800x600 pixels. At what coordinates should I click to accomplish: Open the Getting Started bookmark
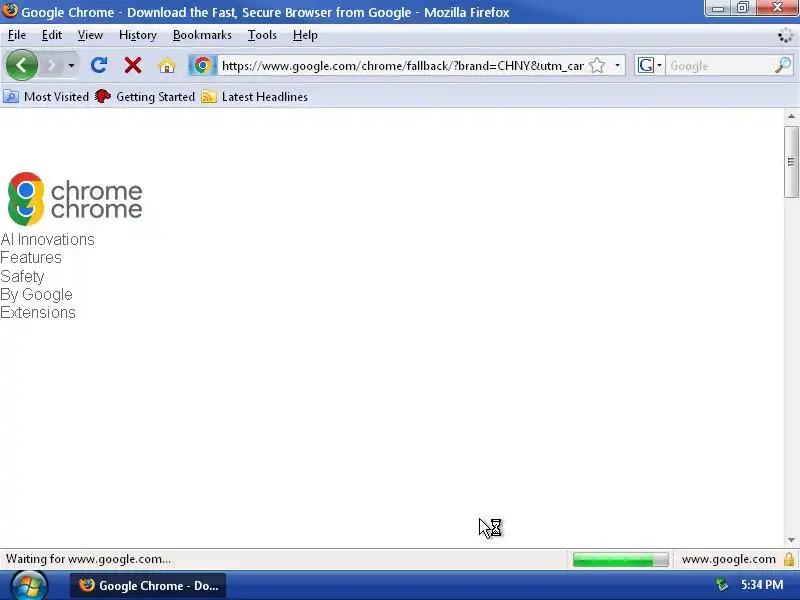145,96
